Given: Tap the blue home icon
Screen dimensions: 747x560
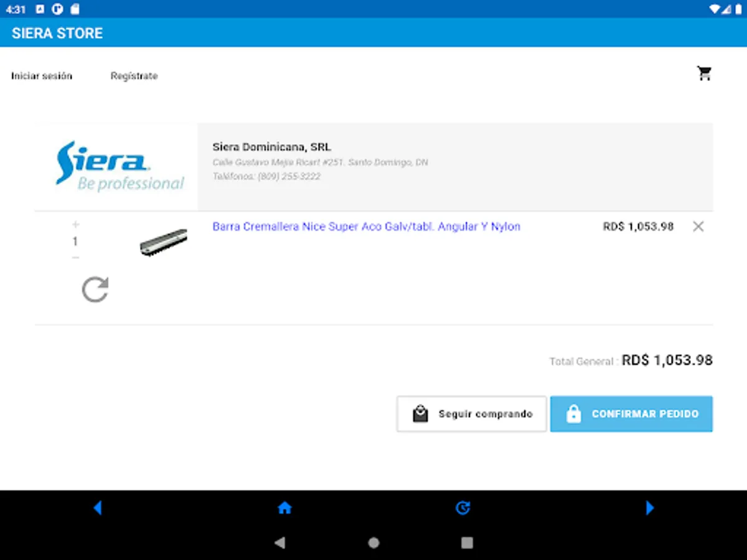Looking at the screenshot, I should 284,508.
